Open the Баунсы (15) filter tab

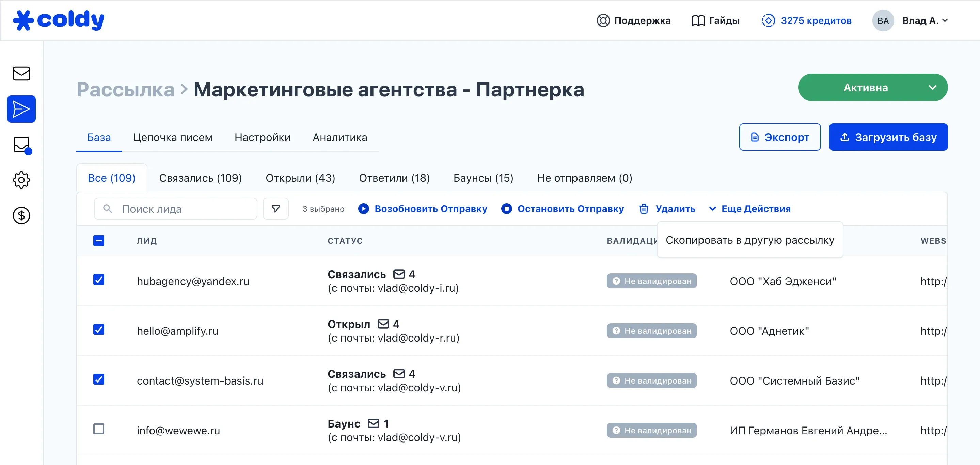click(483, 178)
